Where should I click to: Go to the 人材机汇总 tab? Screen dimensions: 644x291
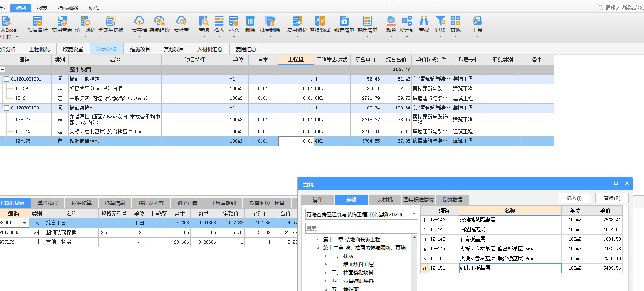point(210,49)
